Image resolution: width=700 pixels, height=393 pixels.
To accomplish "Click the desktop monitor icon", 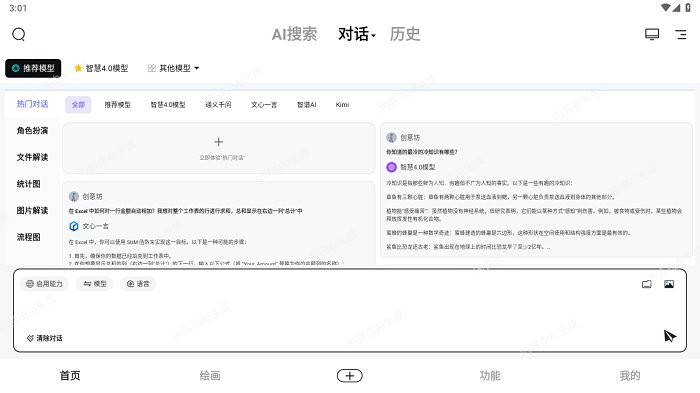I will click(652, 34).
